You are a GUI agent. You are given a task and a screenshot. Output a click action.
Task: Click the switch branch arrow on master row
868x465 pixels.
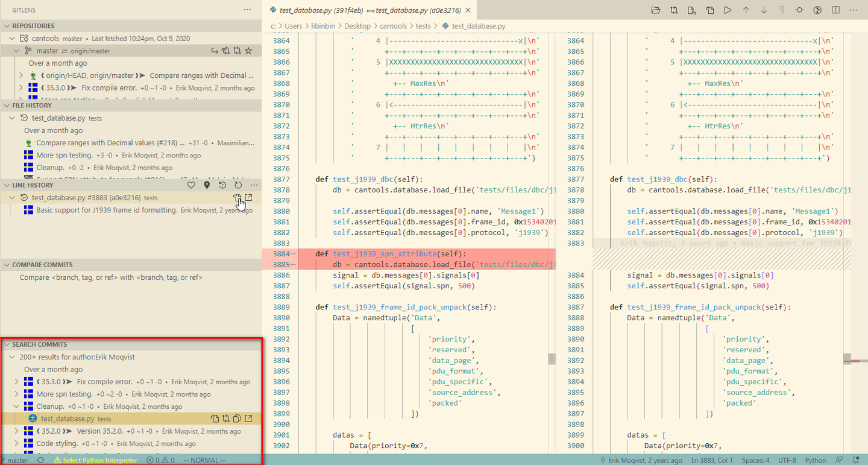214,51
